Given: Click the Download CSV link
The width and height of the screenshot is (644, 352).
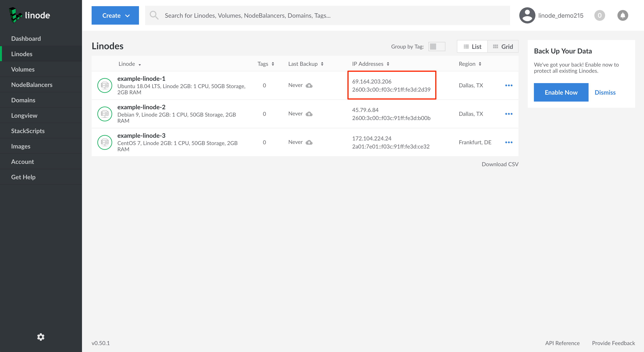Looking at the screenshot, I should (500, 164).
